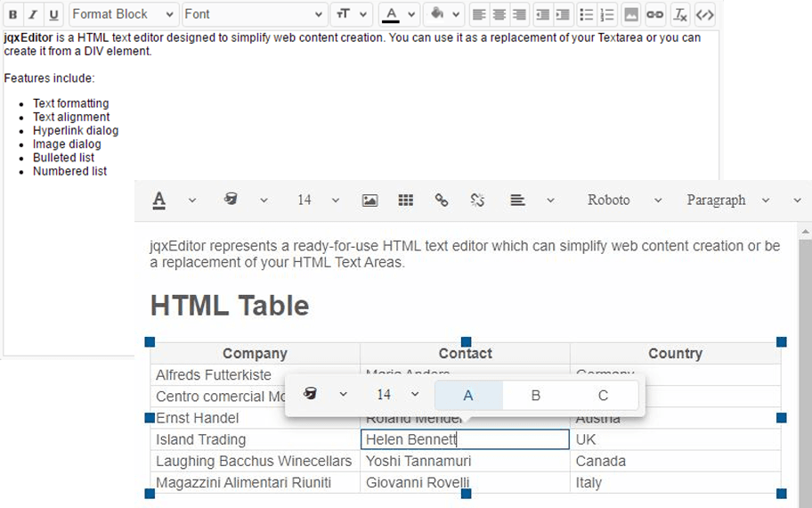Click the font size icon beside Font dropdown

(x=343, y=14)
